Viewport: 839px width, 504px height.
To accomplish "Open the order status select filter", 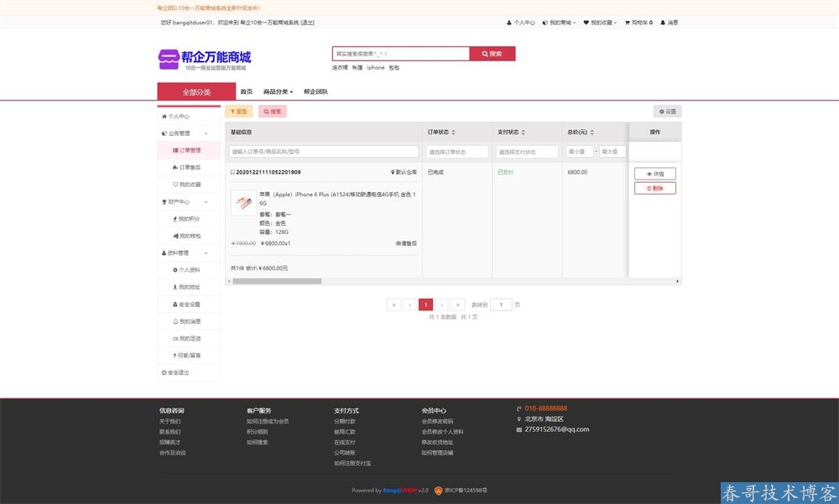I will 457,152.
